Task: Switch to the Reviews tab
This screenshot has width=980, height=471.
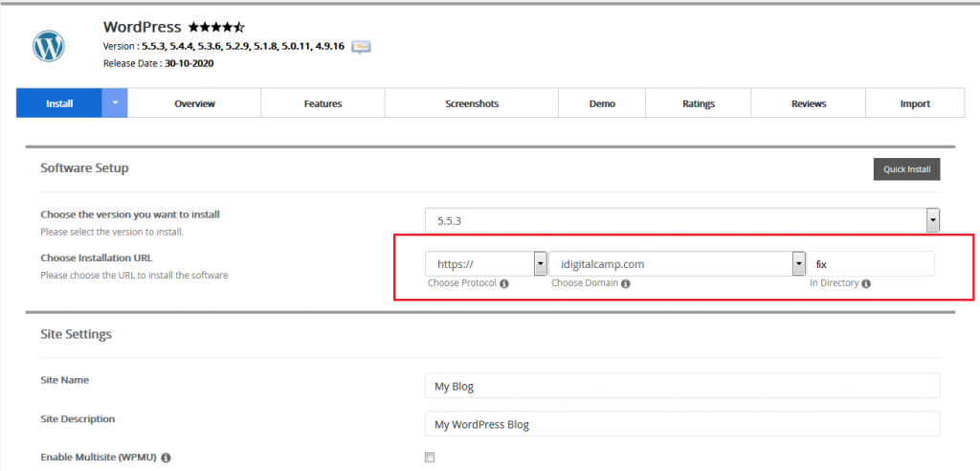Action: 809,103
